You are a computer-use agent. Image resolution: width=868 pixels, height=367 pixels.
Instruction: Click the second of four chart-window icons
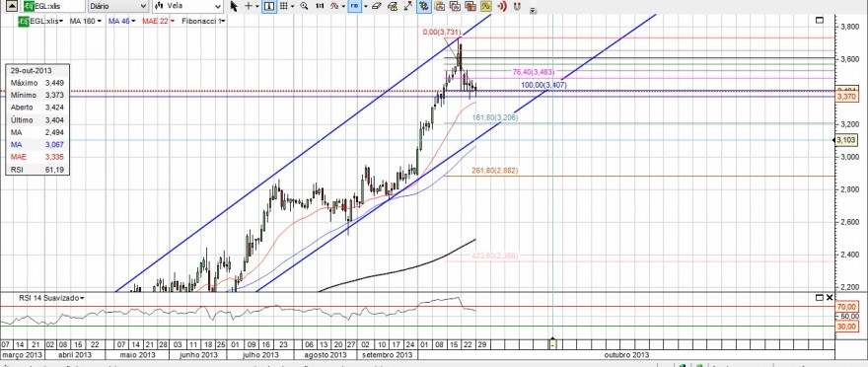(456, 6)
